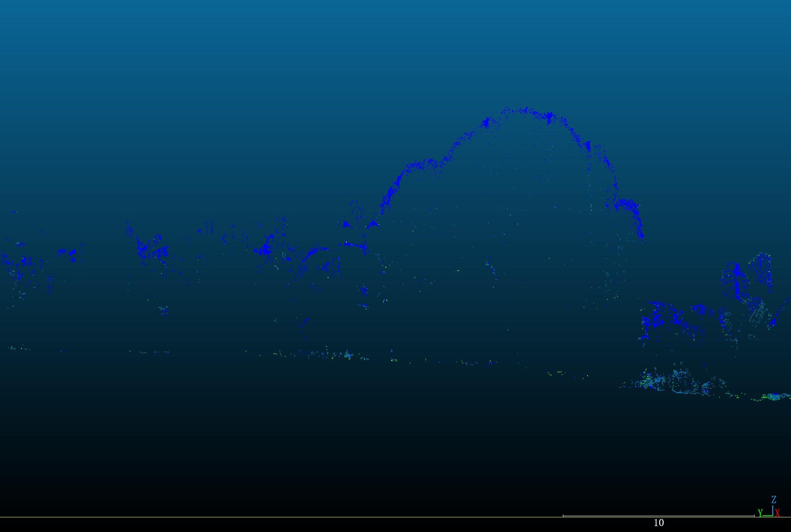The height and width of the screenshot is (532, 791).
Task: Click the blue Z axis label
Action: pos(773,499)
